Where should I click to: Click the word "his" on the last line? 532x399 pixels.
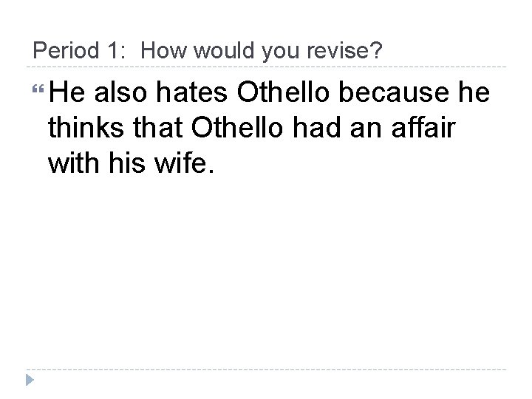click(x=126, y=163)
